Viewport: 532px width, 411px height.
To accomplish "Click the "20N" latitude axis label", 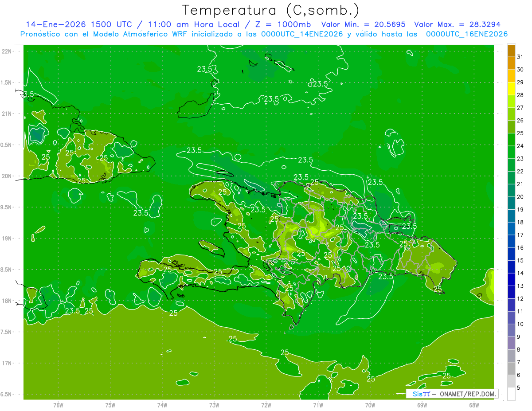I will pyautogui.click(x=7, y=176).
